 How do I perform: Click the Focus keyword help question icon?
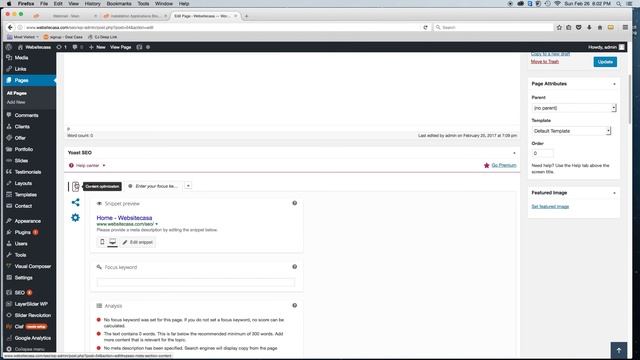pyautogui.click(x=295, y=267)
